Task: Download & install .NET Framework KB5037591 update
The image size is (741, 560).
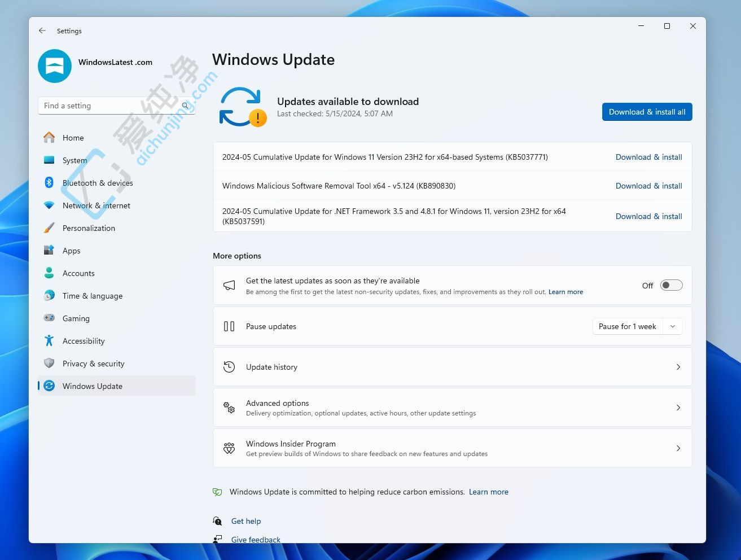Action: pos(648,216)
